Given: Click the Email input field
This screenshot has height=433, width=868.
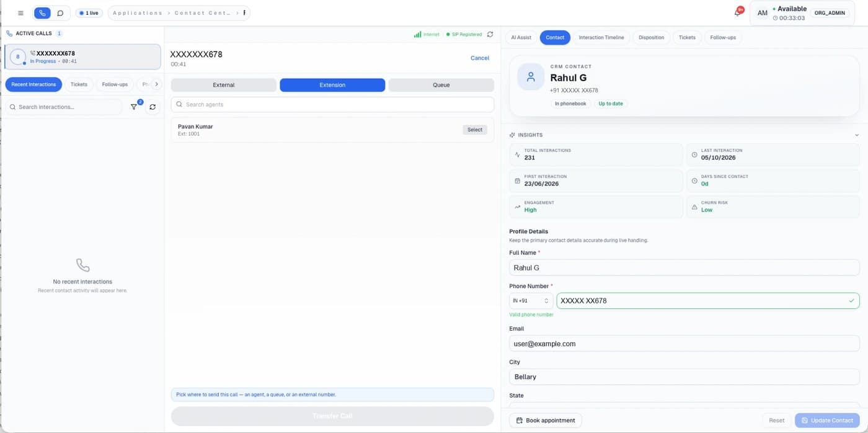Looking at the screenshot, I should pos(684,343).
